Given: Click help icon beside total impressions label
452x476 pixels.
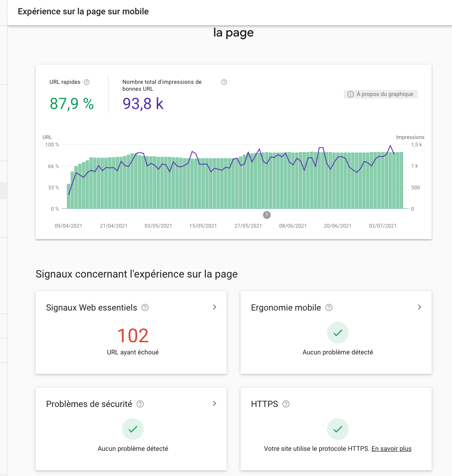Looking at the screenshot, I should [224, 82].
